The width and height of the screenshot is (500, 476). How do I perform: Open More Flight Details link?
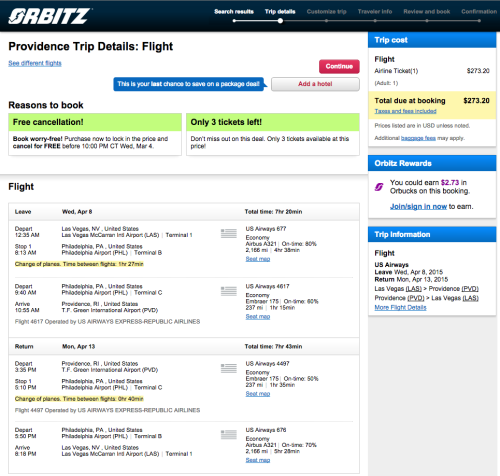point(400,307)
